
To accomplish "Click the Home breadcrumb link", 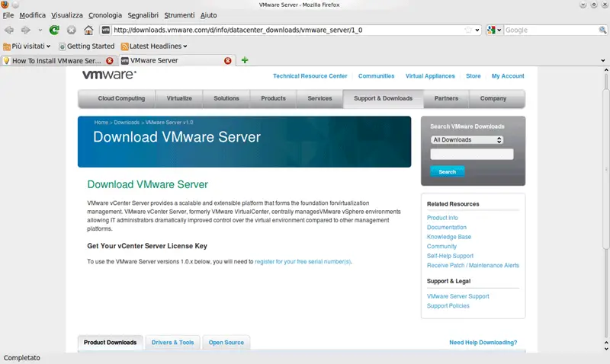I will point(101,123).
